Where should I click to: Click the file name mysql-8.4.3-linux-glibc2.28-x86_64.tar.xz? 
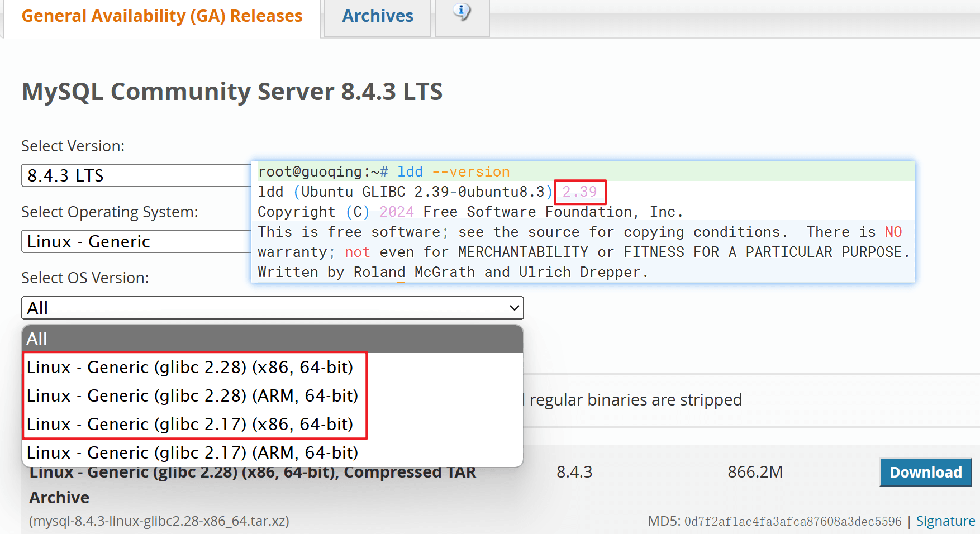159,521
